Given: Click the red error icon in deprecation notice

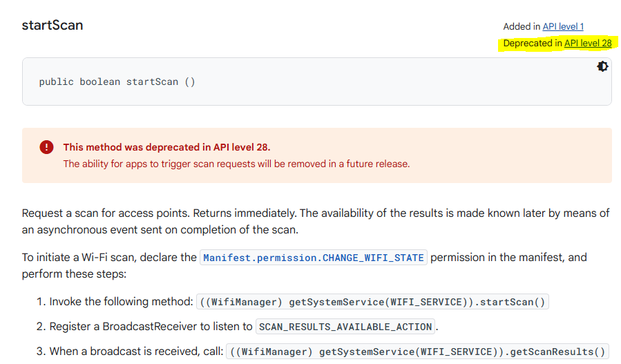Looking at the screenshot, I should [46, 147].
